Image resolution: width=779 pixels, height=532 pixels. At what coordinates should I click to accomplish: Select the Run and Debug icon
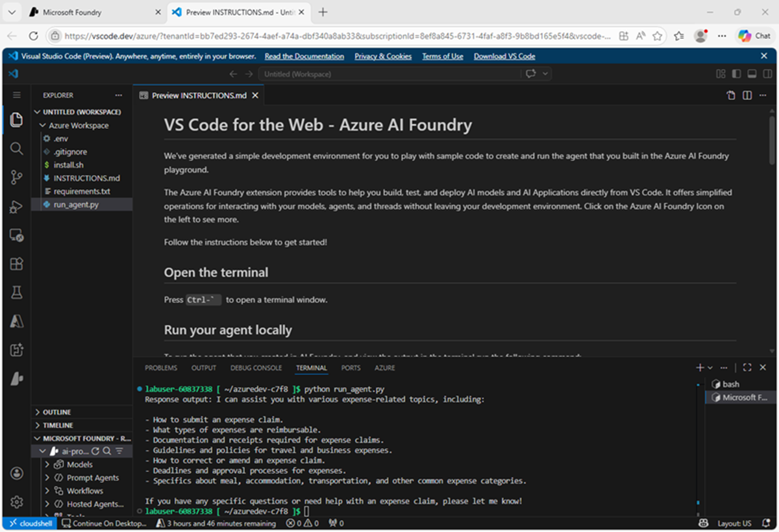(x=17, y=206)
